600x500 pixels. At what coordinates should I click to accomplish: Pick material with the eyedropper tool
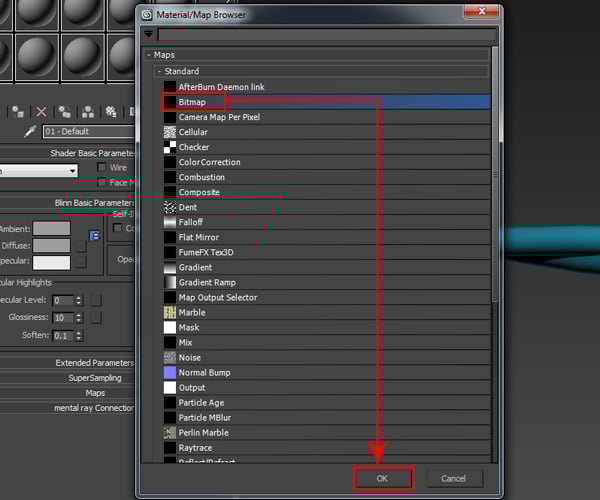click(x=30, y=131)
